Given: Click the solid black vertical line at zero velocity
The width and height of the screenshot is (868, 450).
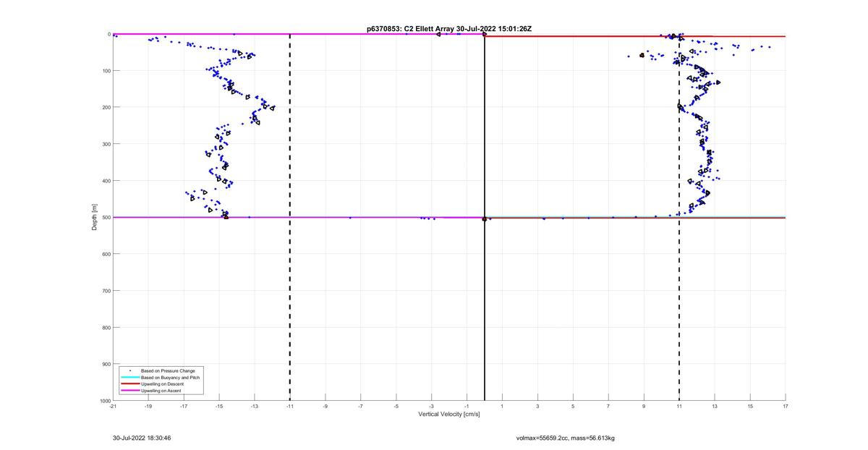Looking at the screenshot, I should click(x=485, y=217).
